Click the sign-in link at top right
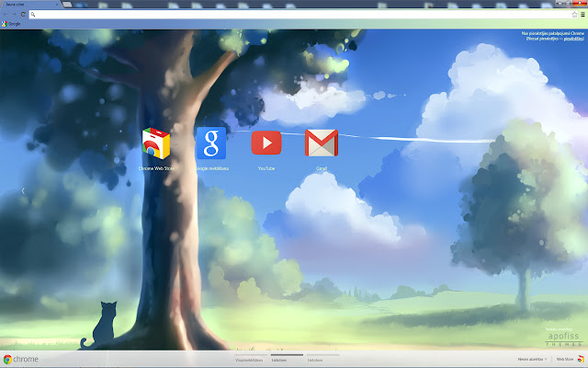 click(573, 39)
